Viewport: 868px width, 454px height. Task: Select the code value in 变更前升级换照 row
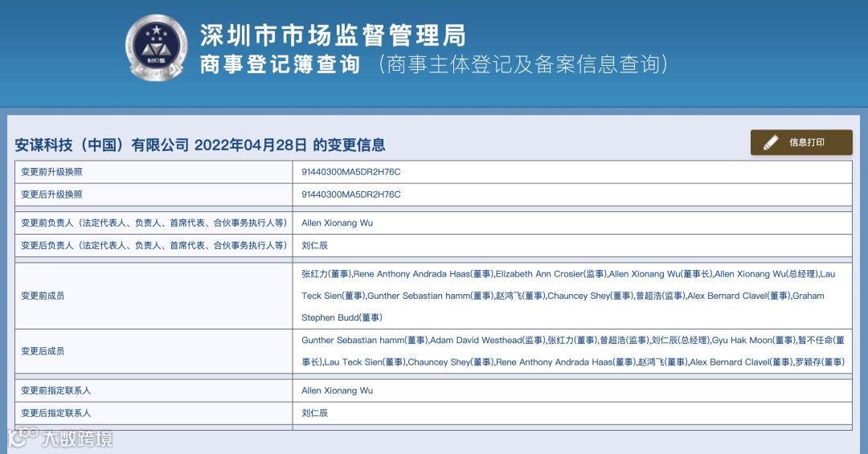coord(351,172)
